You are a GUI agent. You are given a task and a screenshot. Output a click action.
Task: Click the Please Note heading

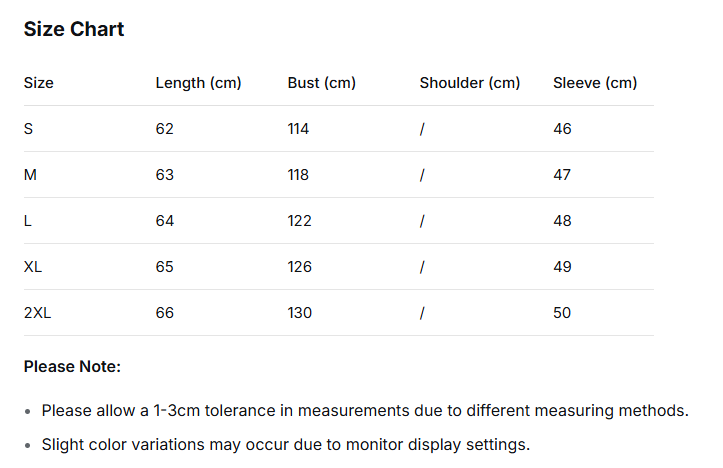coord(72,367)
